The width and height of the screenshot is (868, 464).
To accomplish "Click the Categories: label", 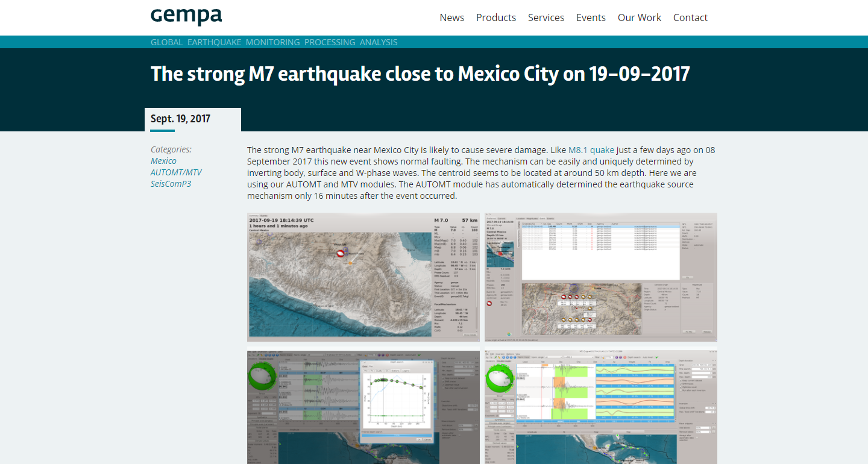I will pos(171,149).
